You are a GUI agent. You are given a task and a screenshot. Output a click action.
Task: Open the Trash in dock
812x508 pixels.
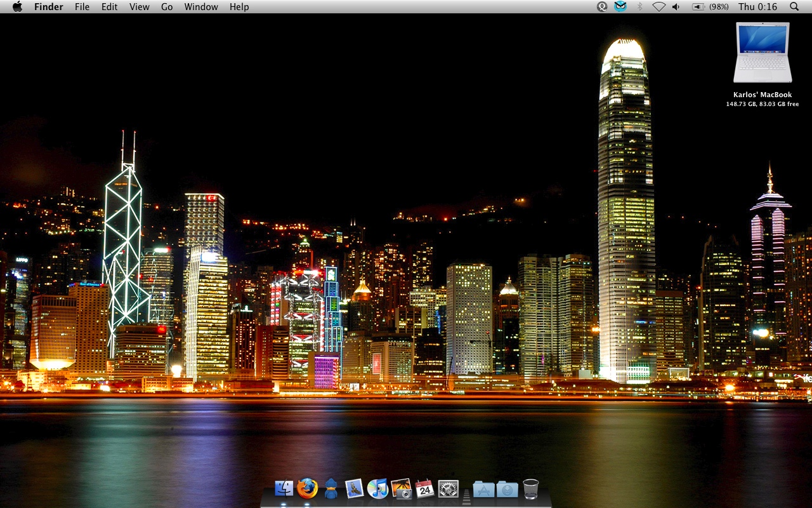531,489
